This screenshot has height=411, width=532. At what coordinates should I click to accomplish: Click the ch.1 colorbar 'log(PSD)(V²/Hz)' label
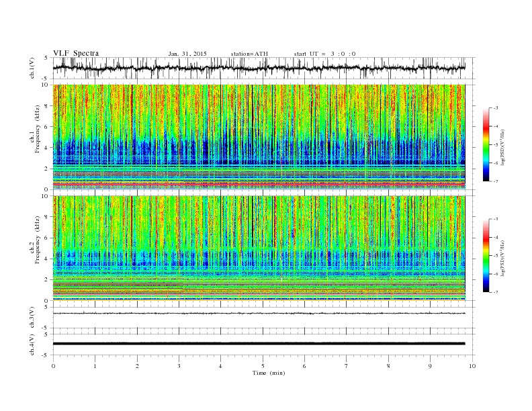503,146
